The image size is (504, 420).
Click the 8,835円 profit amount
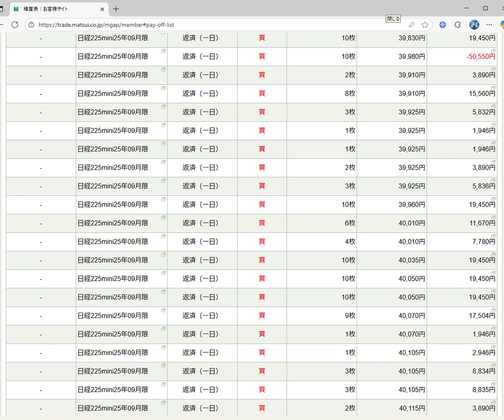click(x=484, y=390)
